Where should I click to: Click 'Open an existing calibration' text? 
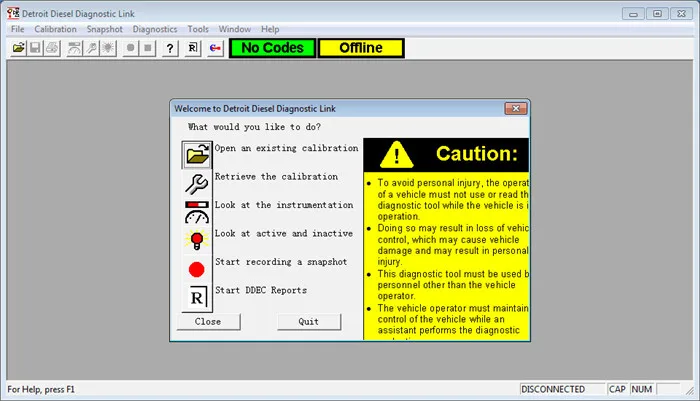tap(286, 148)
